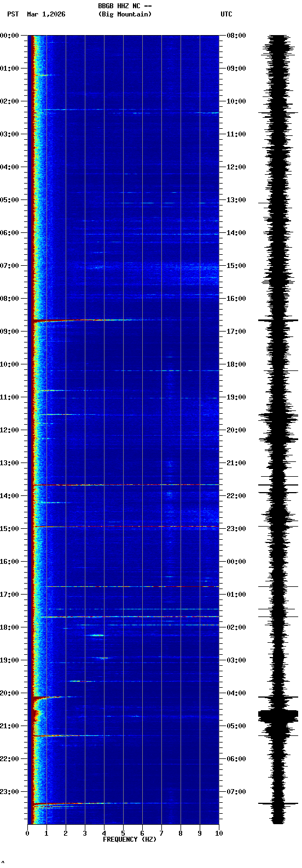Screen dimensions: 302x868
Task: Click the frequency axis tick label 0
Action: (x=27, y=833)
